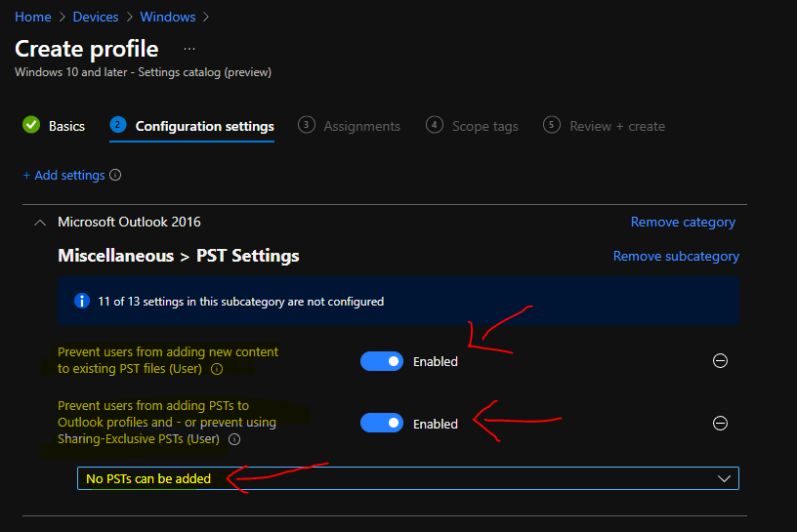
Task: Click + Add settings link
Action: pos(64,176)
